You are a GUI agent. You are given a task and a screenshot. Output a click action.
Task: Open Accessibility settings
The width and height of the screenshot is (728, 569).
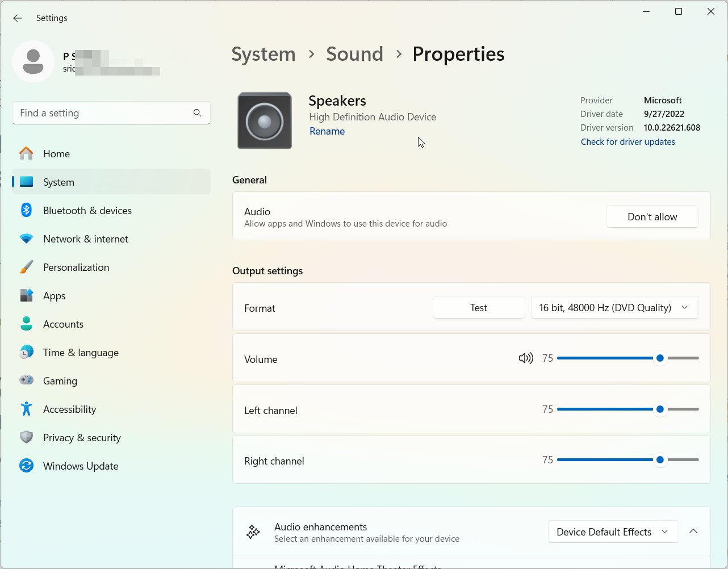click(111, 409)
